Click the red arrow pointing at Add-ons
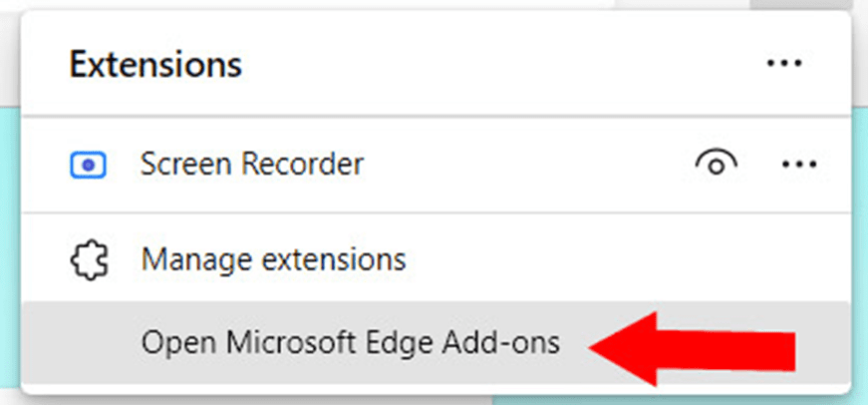 (x=698, y=347)
